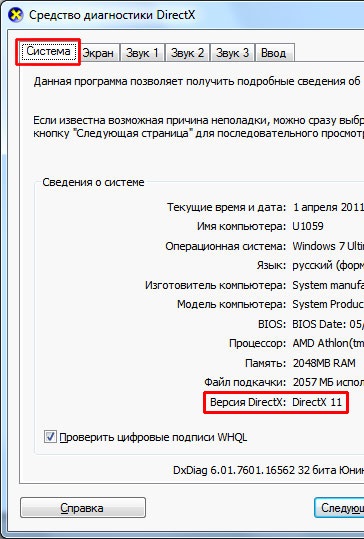Select the 2048MB RAM memory value
364x539 pixels.
tap(324, 363)
